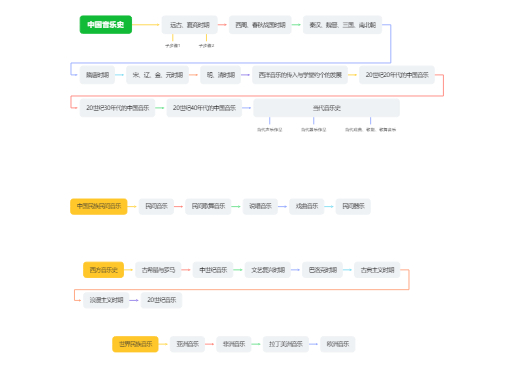Select the 说唱音乐 node
Viewport: 514px width, 368px height.
point(260,206)
